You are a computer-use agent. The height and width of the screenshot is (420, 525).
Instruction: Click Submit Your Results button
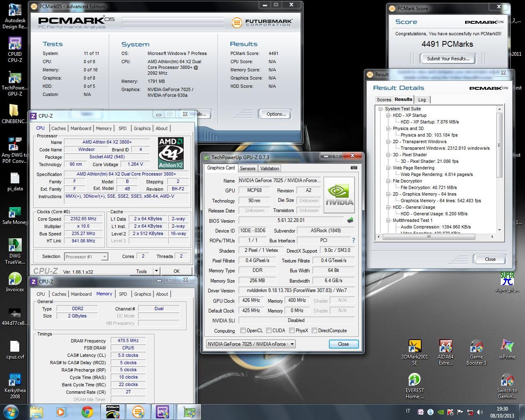click(x=448, y=59)
